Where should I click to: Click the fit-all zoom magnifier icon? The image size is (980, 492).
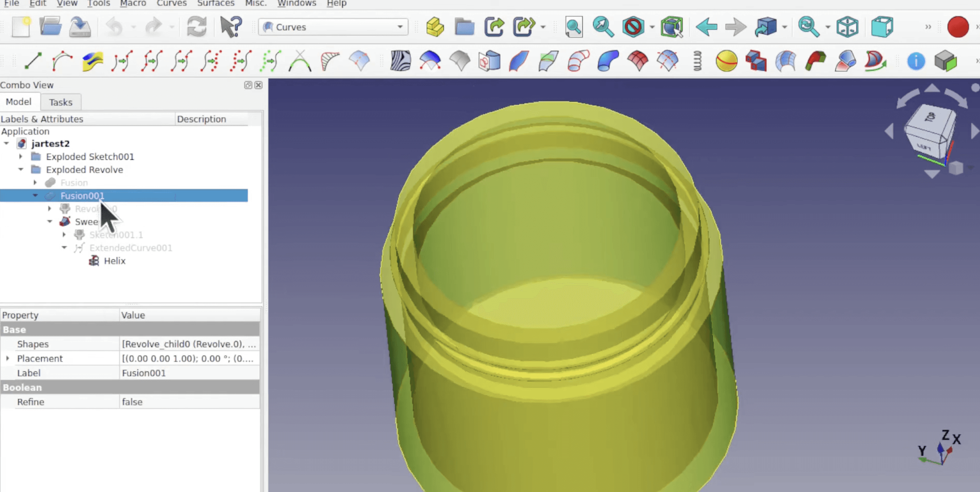(x=574, y=27)
